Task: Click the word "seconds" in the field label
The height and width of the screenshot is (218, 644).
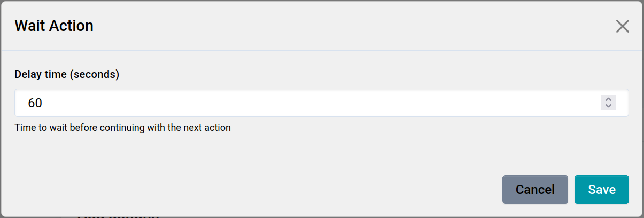Action: click(94, 75)
